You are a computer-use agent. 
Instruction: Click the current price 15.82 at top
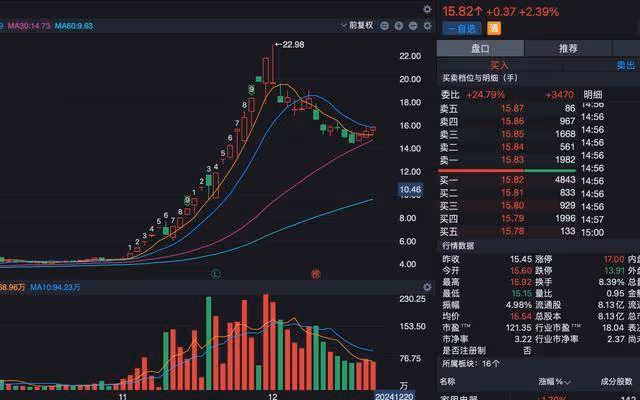[x=458, y=11]
